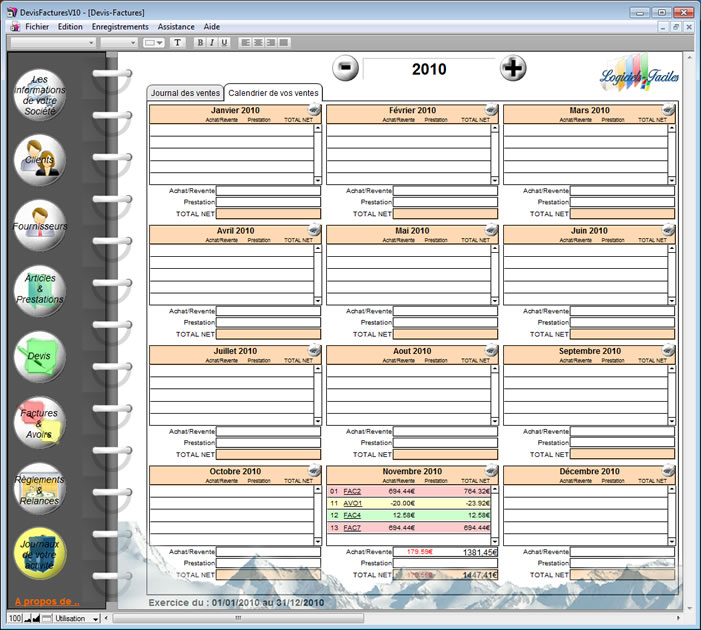
Task: Click the plus button to go to next year
Action: [513, 68]
